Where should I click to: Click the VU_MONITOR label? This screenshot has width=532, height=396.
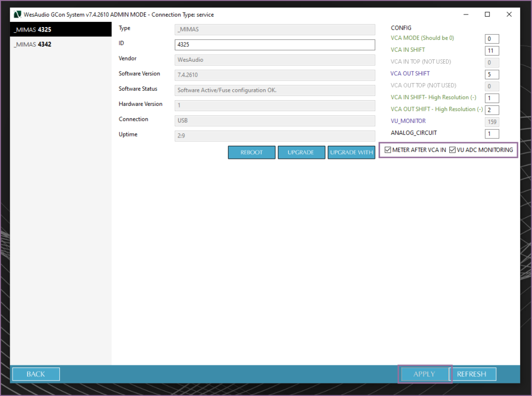[408, 121]
